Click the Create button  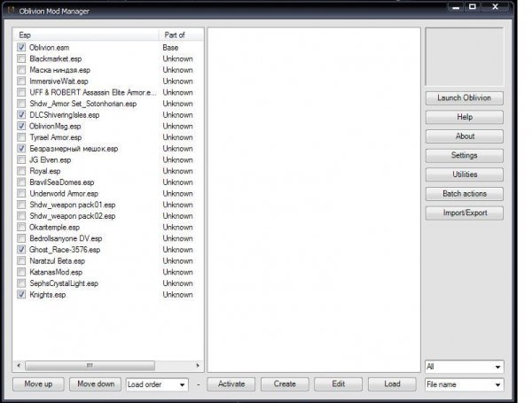coord(285,384)
